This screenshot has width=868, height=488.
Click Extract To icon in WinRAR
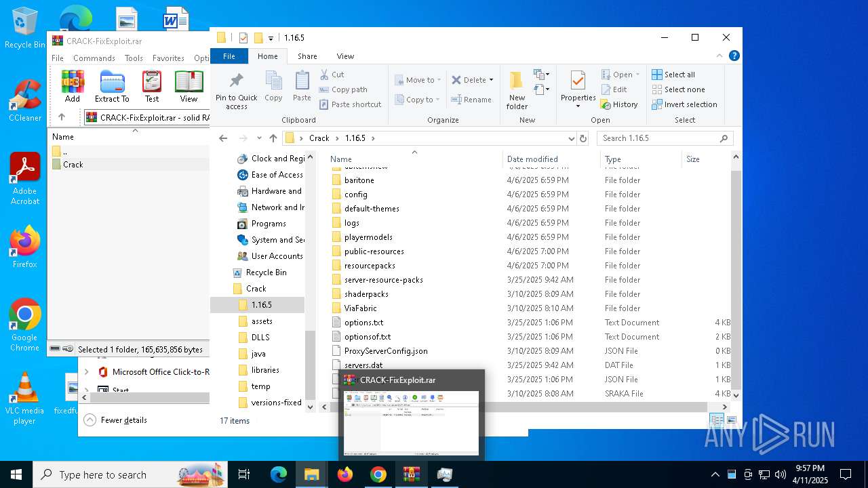coord(112,86)
